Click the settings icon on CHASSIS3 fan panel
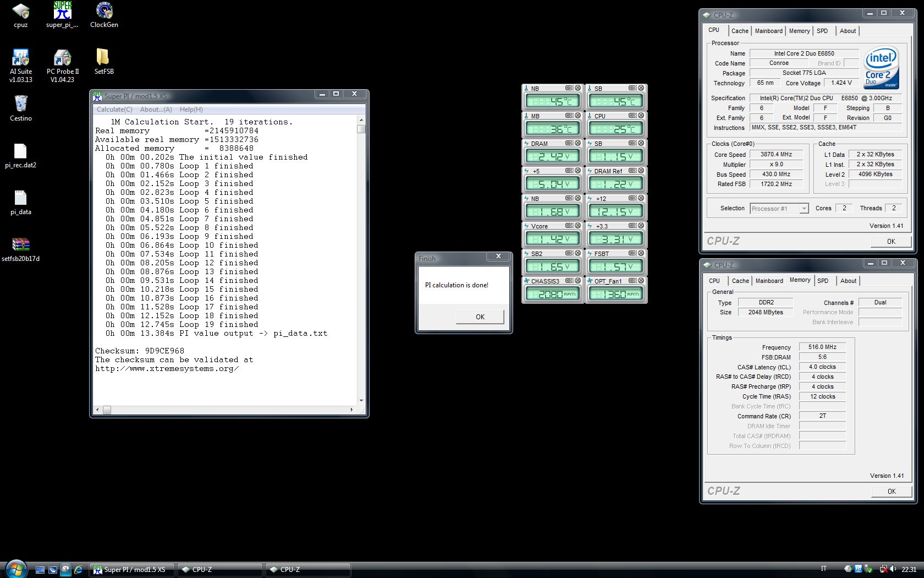This screenshot has height=578, width=924. [x=569, y=281]
